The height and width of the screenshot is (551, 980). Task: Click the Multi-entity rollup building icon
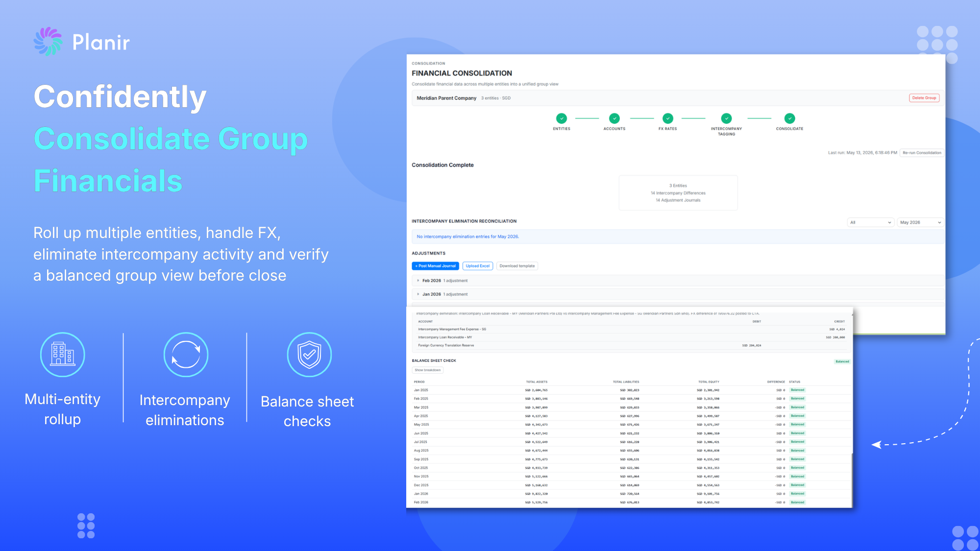pos(63,355)
